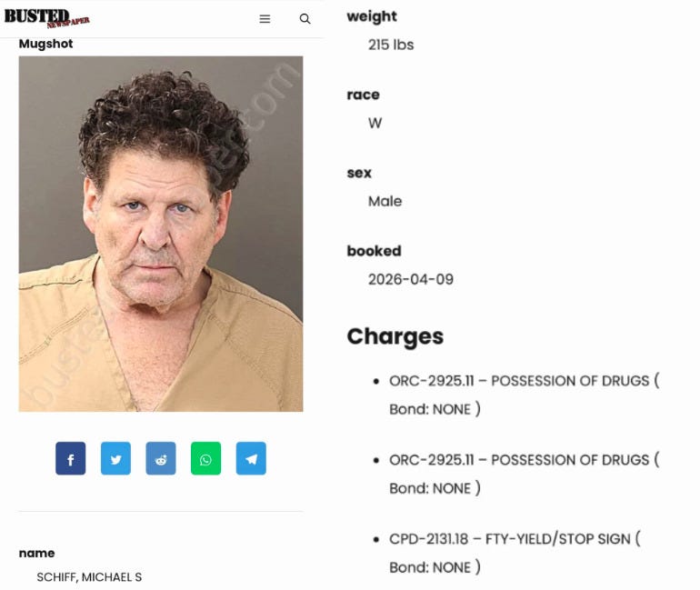Share the page on Facebook
Image resolution: width=700 pixels, height=590 pixels.
[x=71, y=458]
